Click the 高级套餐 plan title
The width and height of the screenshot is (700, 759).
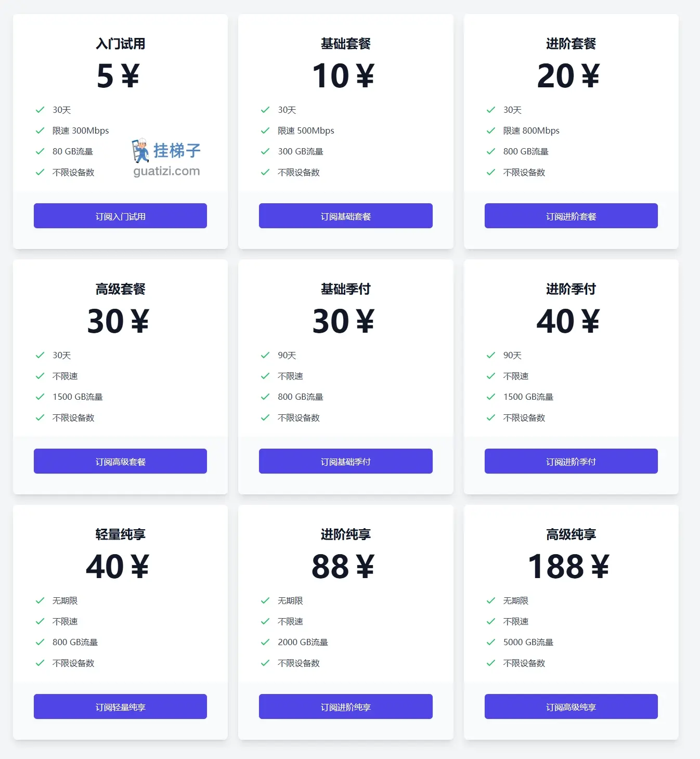point(120,289)
